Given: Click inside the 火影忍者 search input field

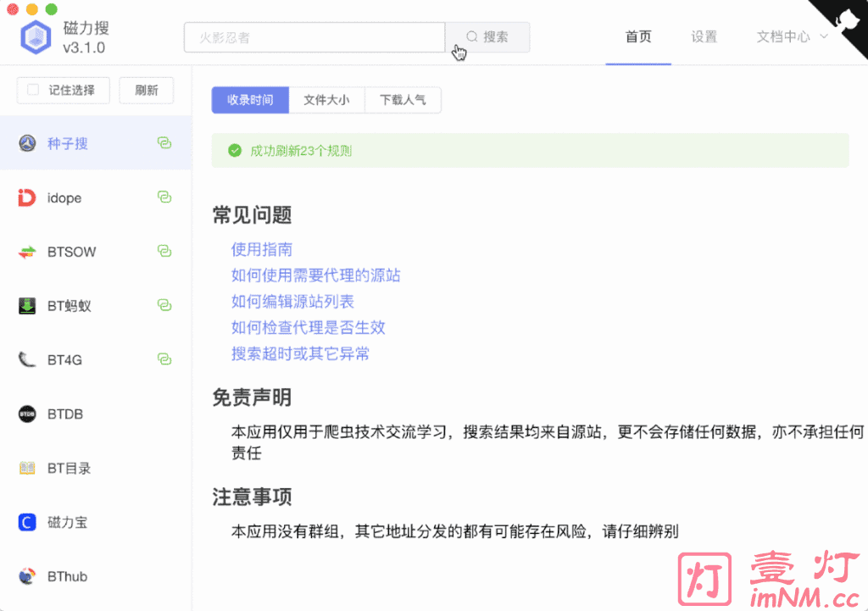Looking at the screenshot, I should click(314, 37).
